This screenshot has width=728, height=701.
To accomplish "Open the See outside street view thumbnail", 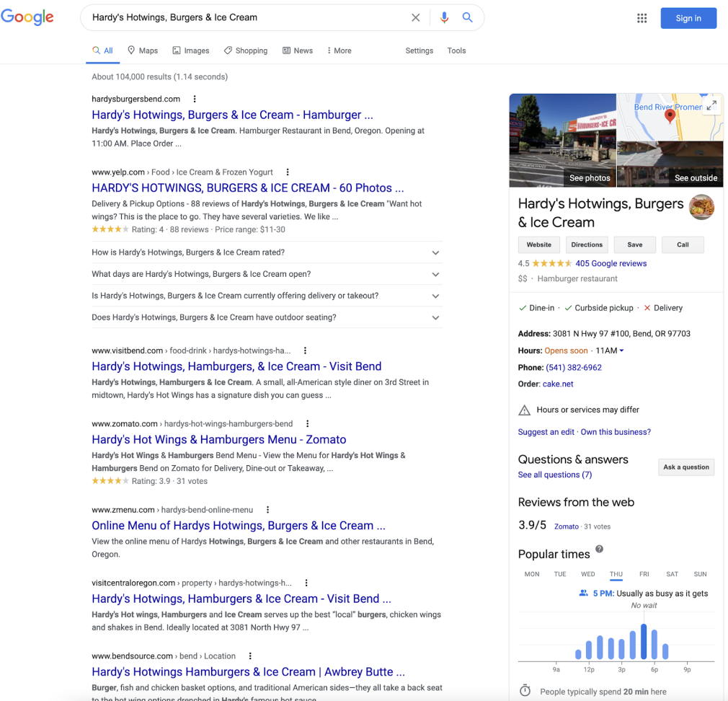I will (670, 164).
